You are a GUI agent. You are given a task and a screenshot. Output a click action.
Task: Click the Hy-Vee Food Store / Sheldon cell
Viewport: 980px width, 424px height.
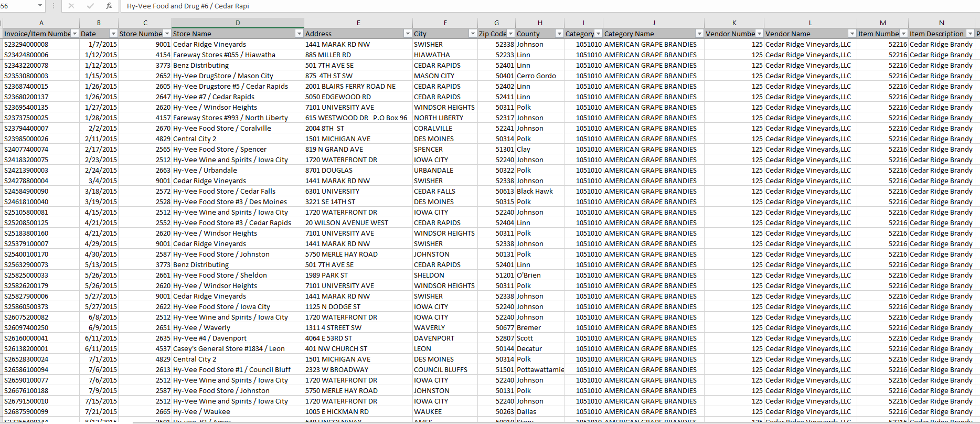pyautogui.click(x=238, y=275)
